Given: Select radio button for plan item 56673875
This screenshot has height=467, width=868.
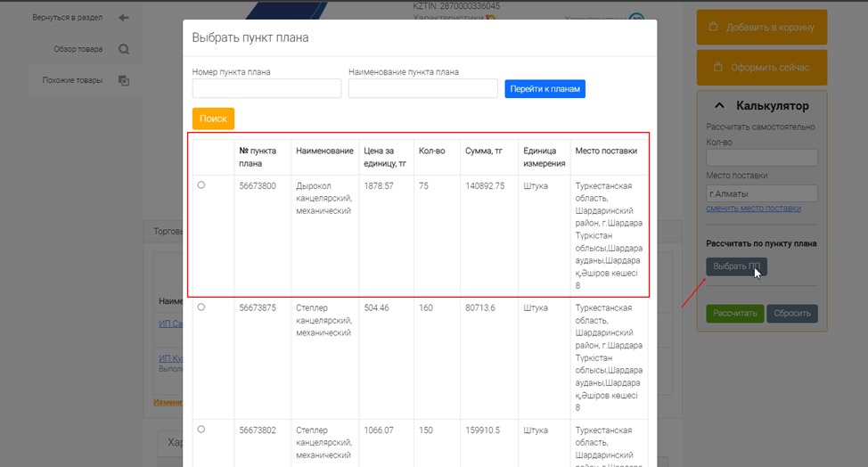Looking at the screenshot, I should (201, 307).
